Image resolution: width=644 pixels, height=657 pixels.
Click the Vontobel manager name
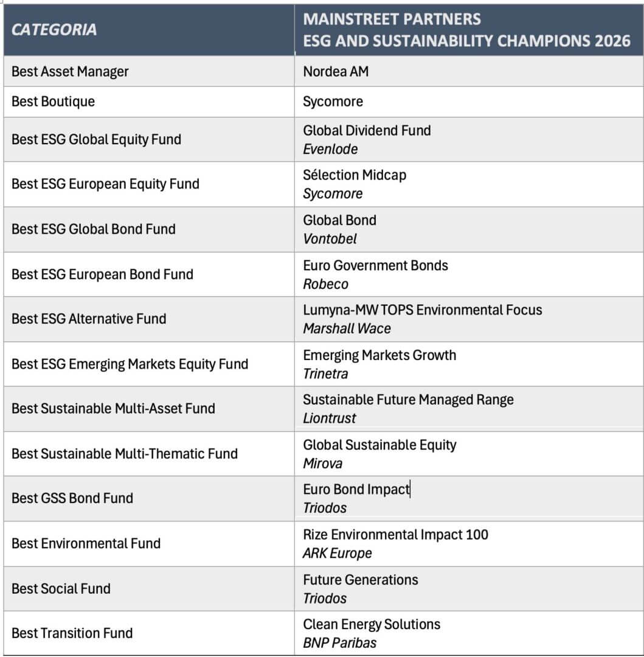(x=330, y=238)
